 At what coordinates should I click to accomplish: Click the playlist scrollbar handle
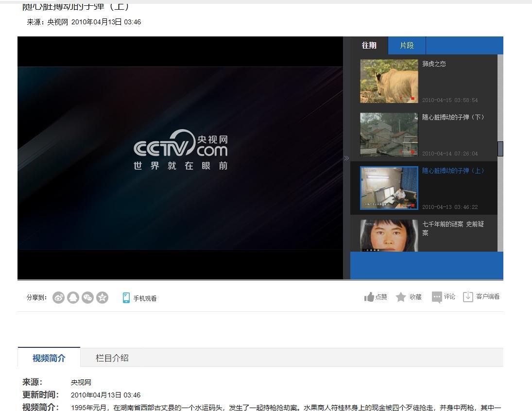(x=500, y=149)
